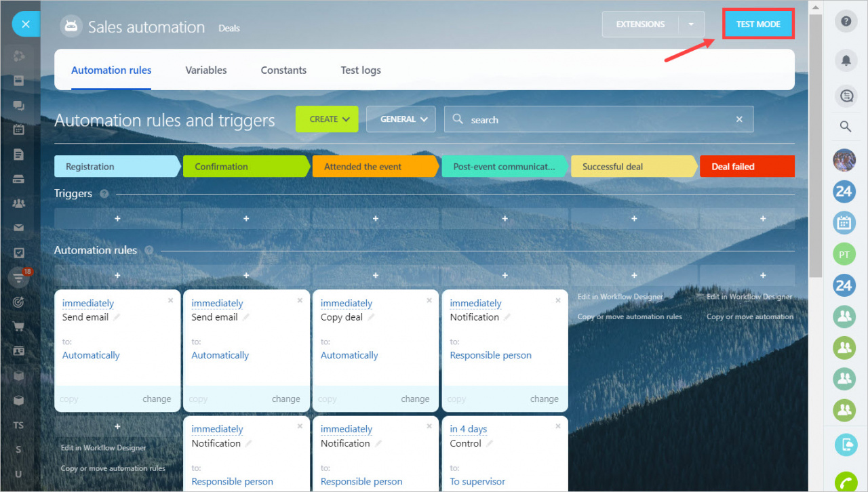Clear the search field with X

(x=739, y=119)
